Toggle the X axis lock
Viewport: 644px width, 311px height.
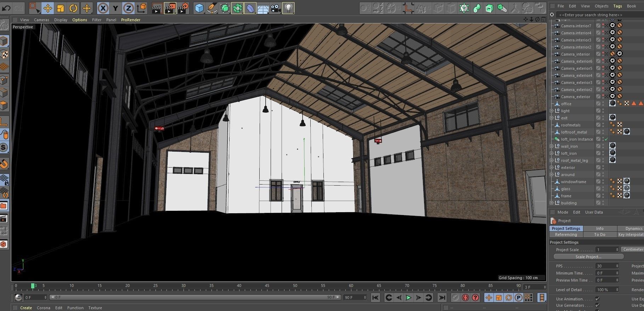coord(103,8)
